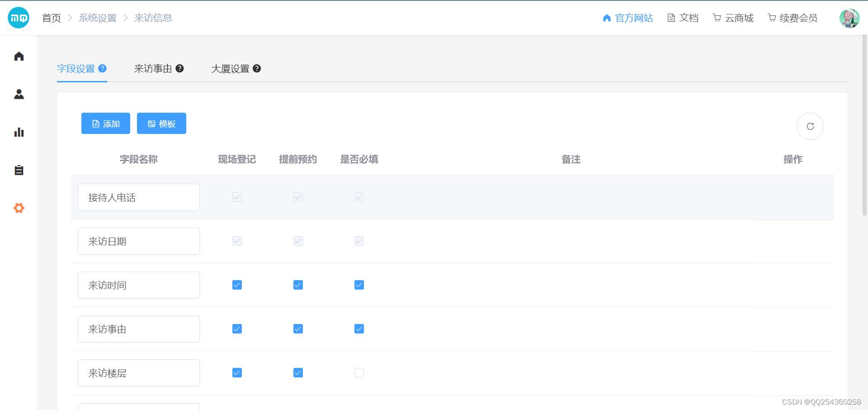The image size is (868, 410).
Task: Toggle 现场登记 checkbox for 来访楼层
Action: point(237,372)
